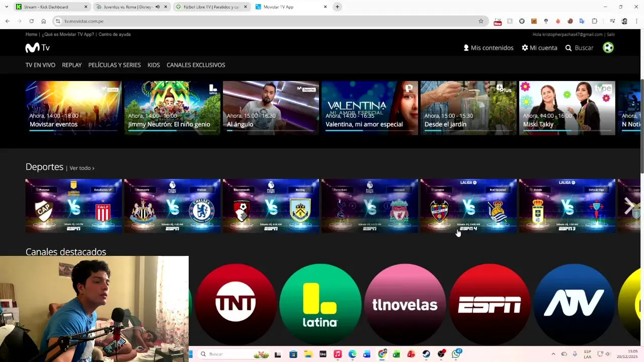Open the tab search dropdown
The width and height of the screenshot is (644, 362).
(7, 7)
